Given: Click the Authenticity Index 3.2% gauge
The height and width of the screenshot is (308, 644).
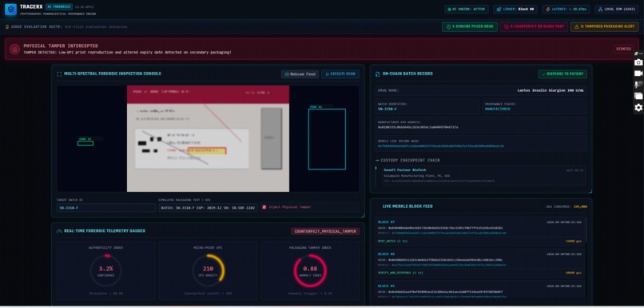Looking at the screenshot, I should pos(106,270).
